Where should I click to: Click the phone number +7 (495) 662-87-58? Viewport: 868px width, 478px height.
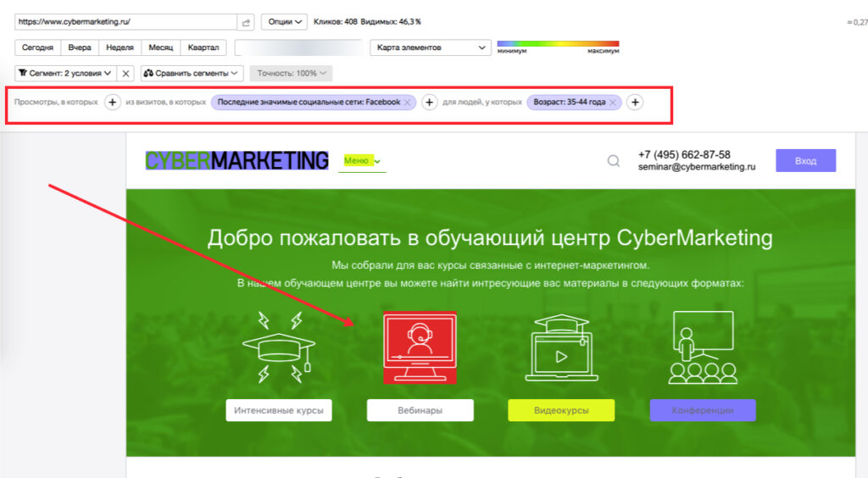pos(684,155)
